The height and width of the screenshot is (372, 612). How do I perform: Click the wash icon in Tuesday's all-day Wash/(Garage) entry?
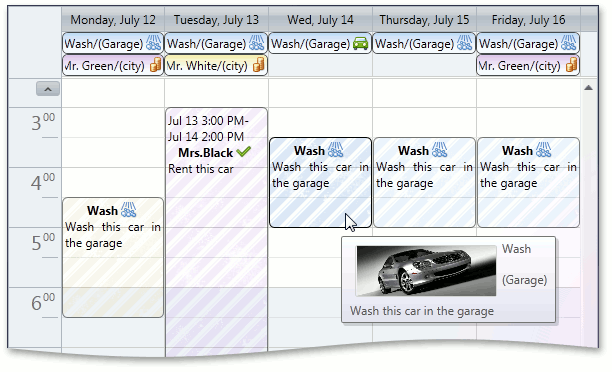256,43
